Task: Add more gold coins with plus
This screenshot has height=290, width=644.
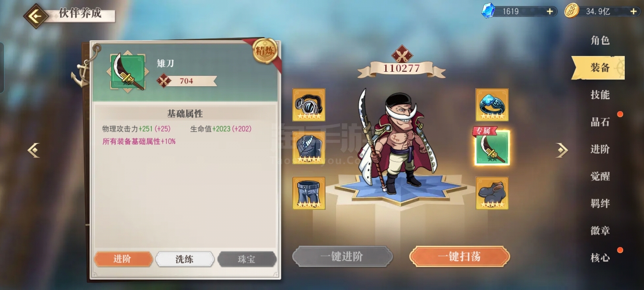Action: 634,12
